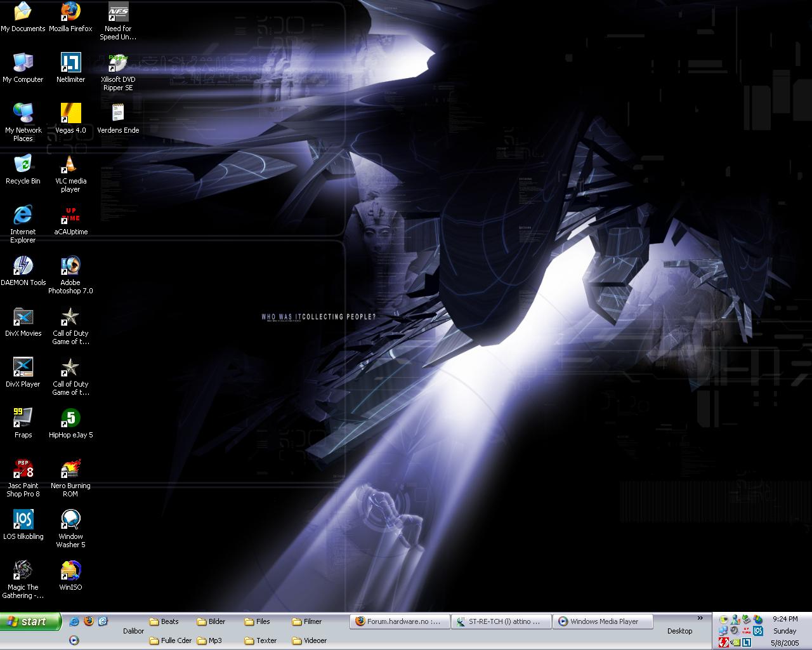Click the Desktop toolbar label
The height and width of the screenshot is (650, 812).
point(679,631)
